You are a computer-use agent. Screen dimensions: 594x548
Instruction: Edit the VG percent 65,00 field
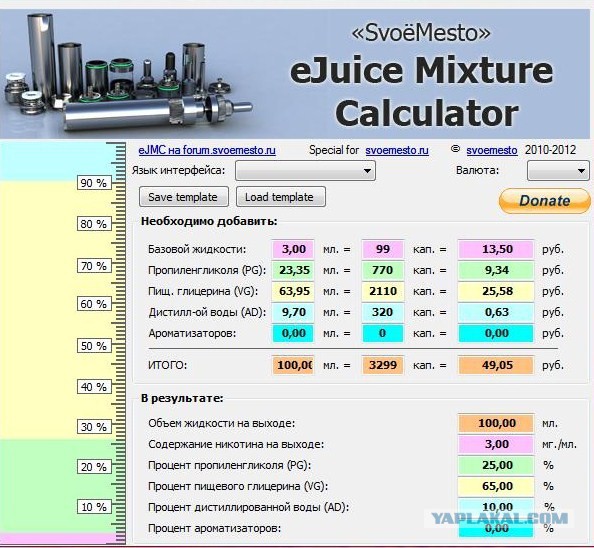coord(496,486)
